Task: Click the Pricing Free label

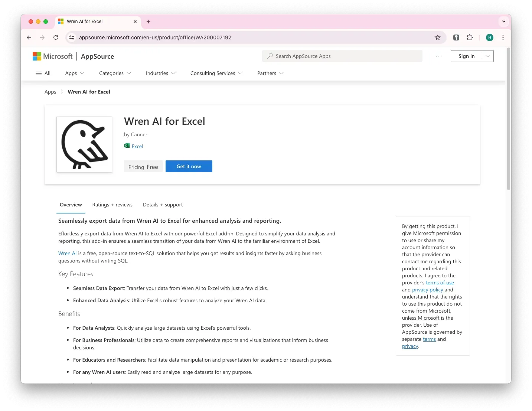Action: point(143,167)
